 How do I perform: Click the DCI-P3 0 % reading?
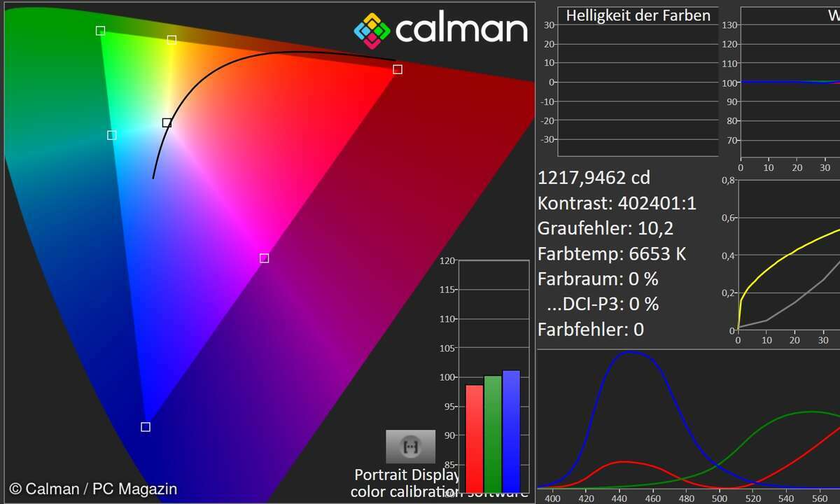pyautogui.click(x=604, y=304)
